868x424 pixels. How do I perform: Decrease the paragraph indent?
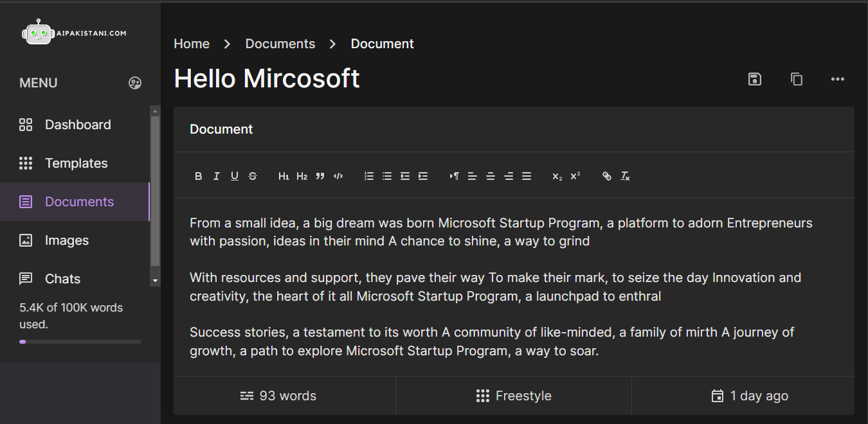(405, 176)
